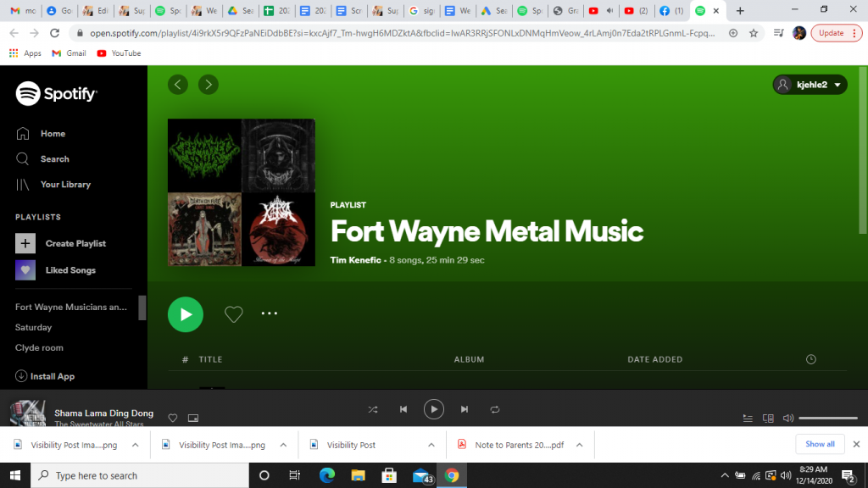Image resolution: width=868 pixels, height=488 pixels.
Task: Click the Spotify logo
Action: (x=57, y=93)
